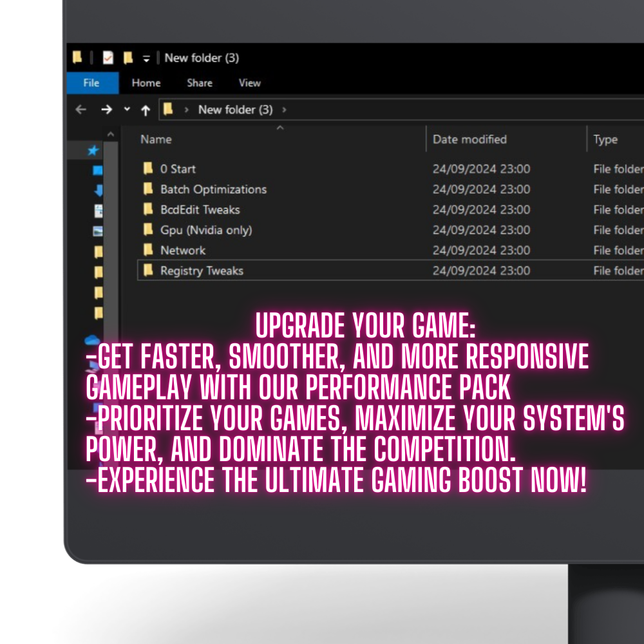Go forward with the Forward arrow
Screen dimensions: 644x644
click(106, 109)
